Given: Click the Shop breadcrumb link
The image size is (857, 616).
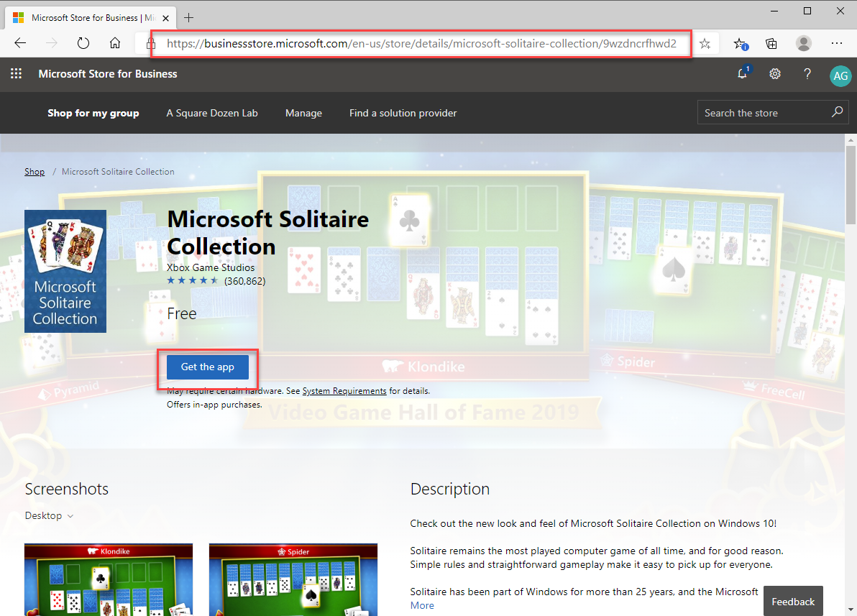Looking at the screenshot, I should (x=35, y=172).
